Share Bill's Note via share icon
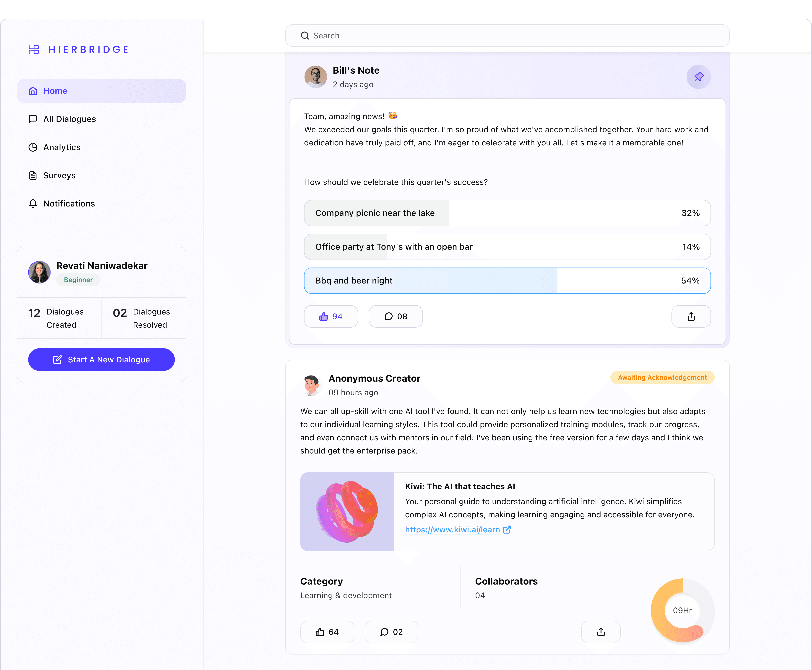 click(691, 317)
